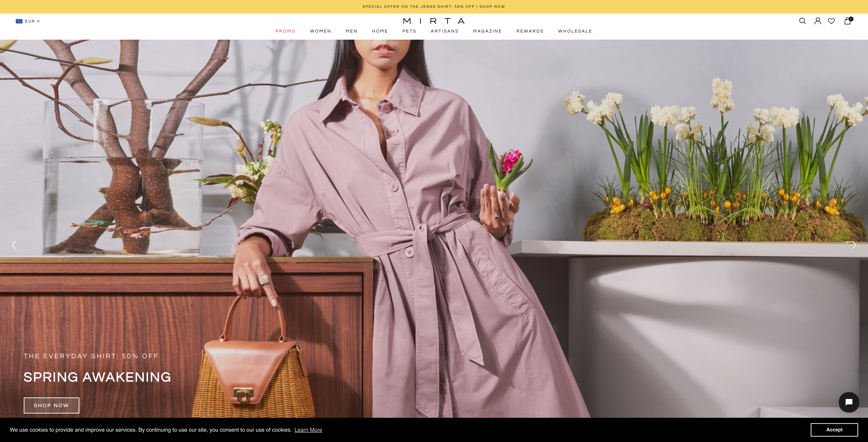The width and height of the screenshot is (868, 442).
Task: Open the MEN menu item
Action: coord(351,31)
